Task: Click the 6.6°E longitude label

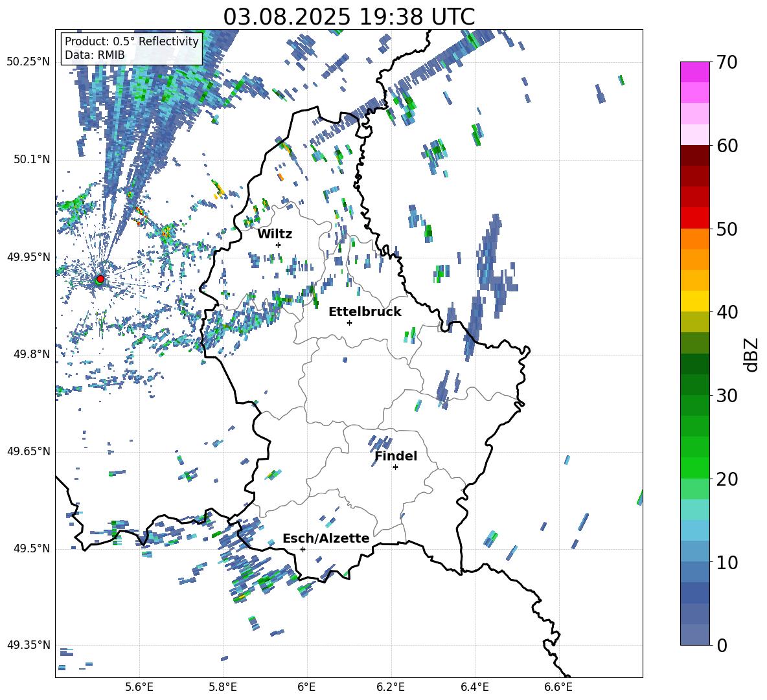Action: 558,688
